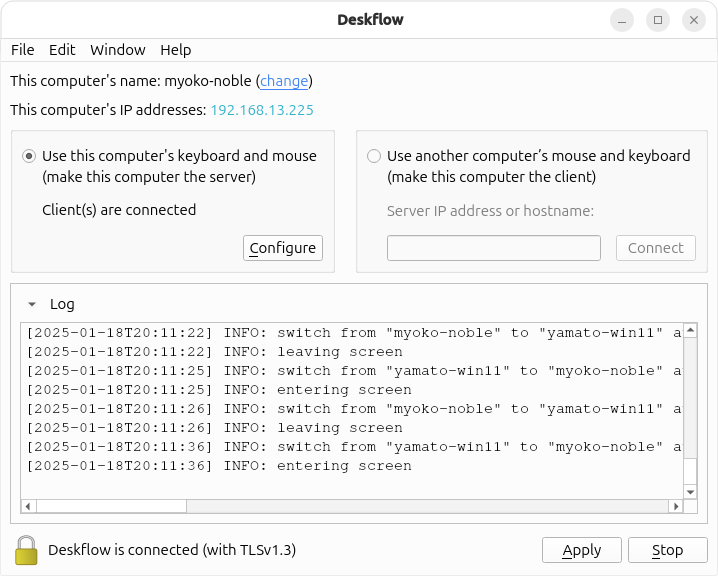Click the padlock TLS security icon

27,550
